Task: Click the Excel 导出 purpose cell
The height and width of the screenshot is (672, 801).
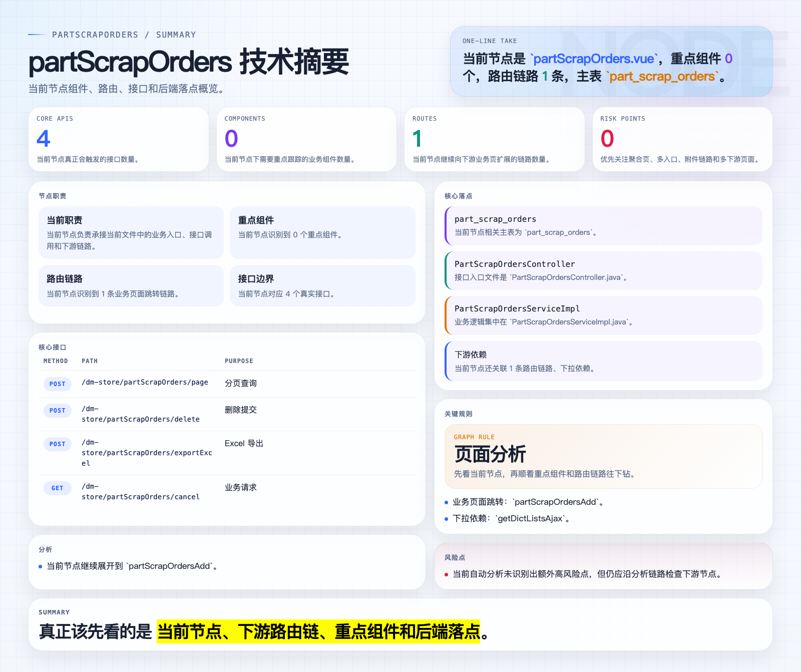Action: coord(244,443)
